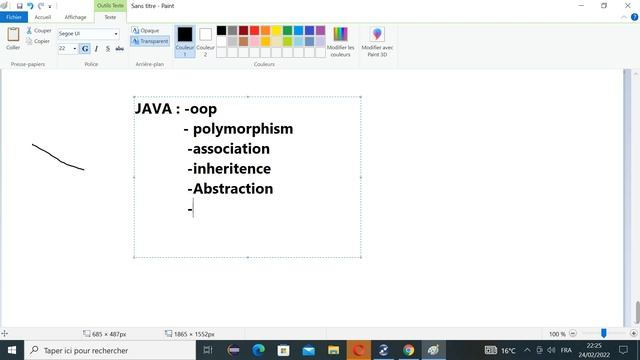The height and width of the screenshot is (360, 640).
Task: Pick the pink color swatch
Action: [x=254, y=41]
